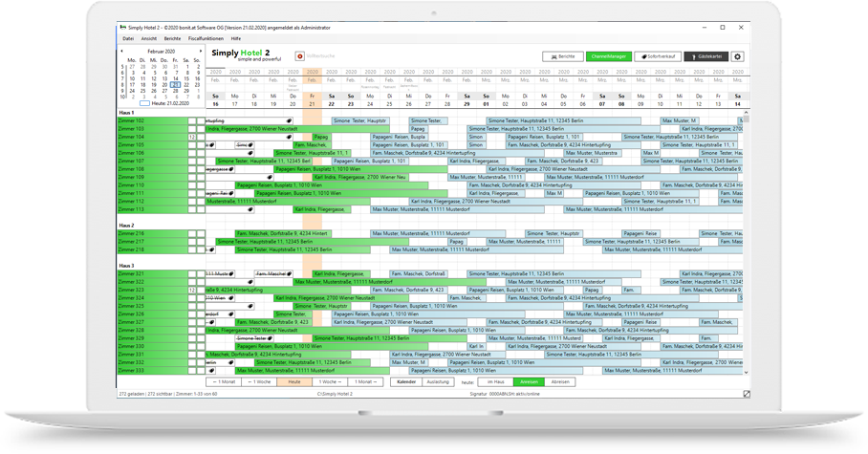868x454 pixels.
Task: Toggle the first checkbox beside Zimmer 102
Action: (x=192, y=120)
